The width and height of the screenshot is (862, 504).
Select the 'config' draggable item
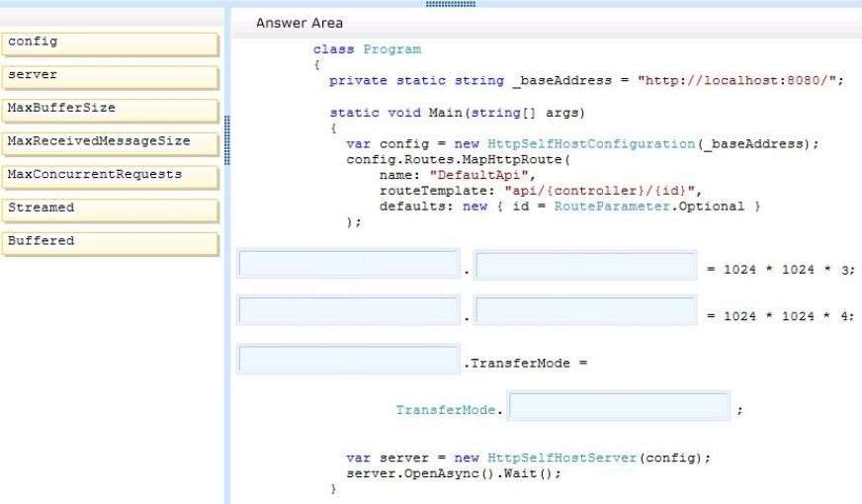click(110, 44)
